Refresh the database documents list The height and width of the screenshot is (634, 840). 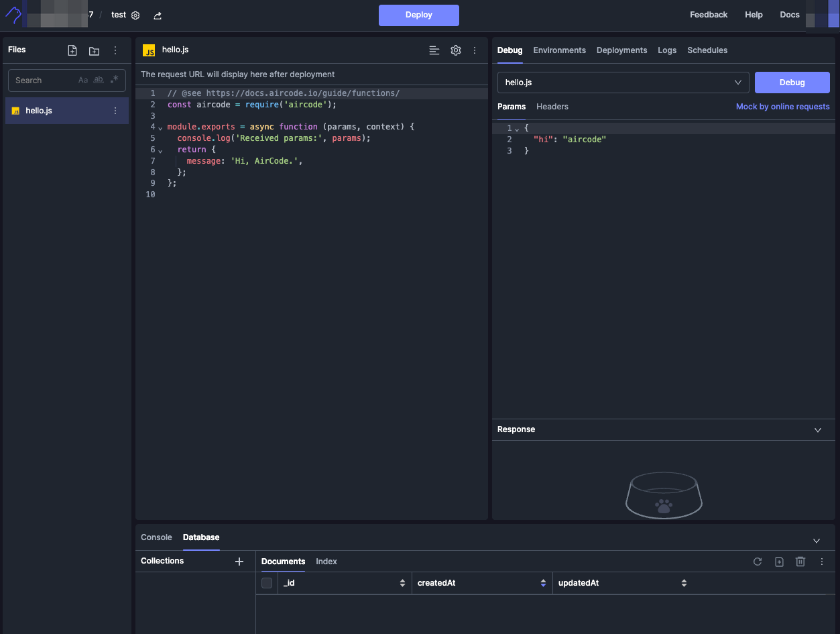pos(758,562)
